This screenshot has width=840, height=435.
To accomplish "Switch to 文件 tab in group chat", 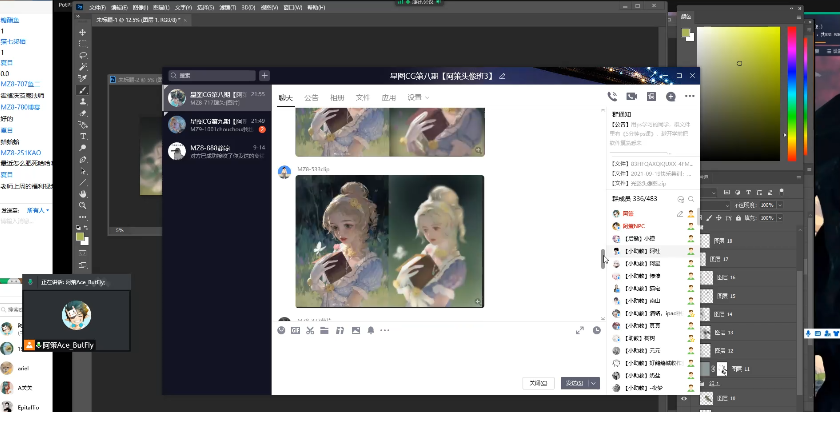I will (x=363, y=98).
